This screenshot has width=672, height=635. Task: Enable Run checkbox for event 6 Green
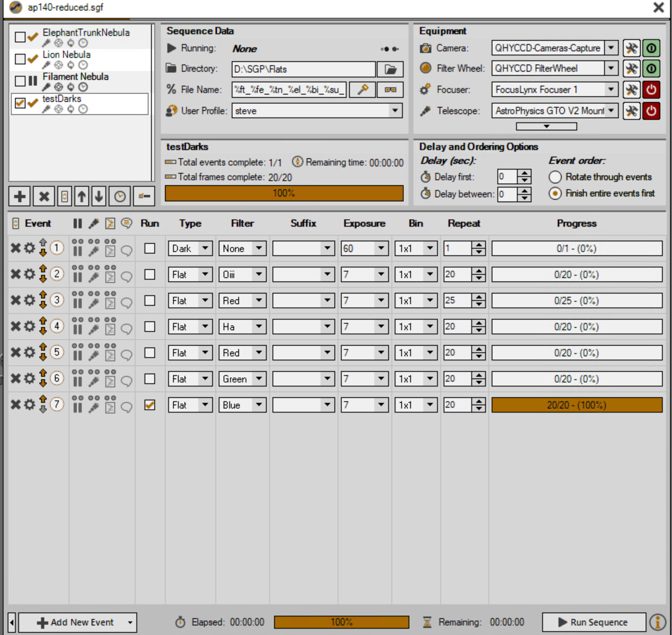point(149,379)
